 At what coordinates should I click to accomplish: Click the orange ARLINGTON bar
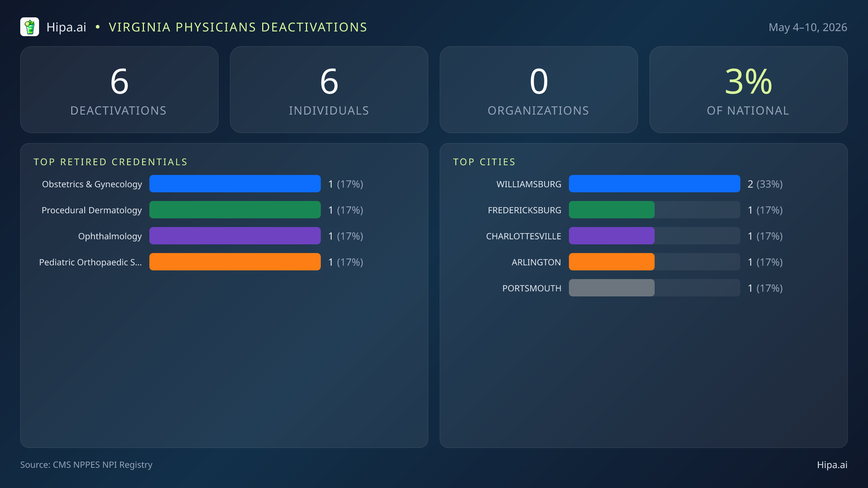(x=612, y=262)
